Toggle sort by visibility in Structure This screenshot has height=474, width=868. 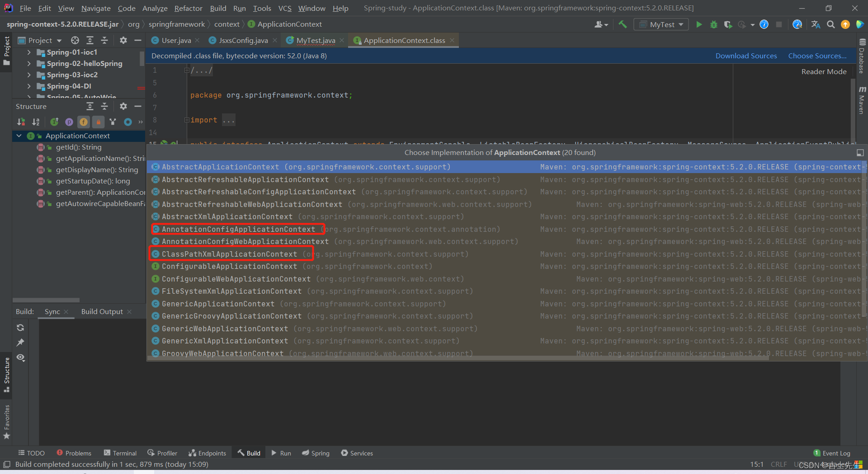click(21, 122)
